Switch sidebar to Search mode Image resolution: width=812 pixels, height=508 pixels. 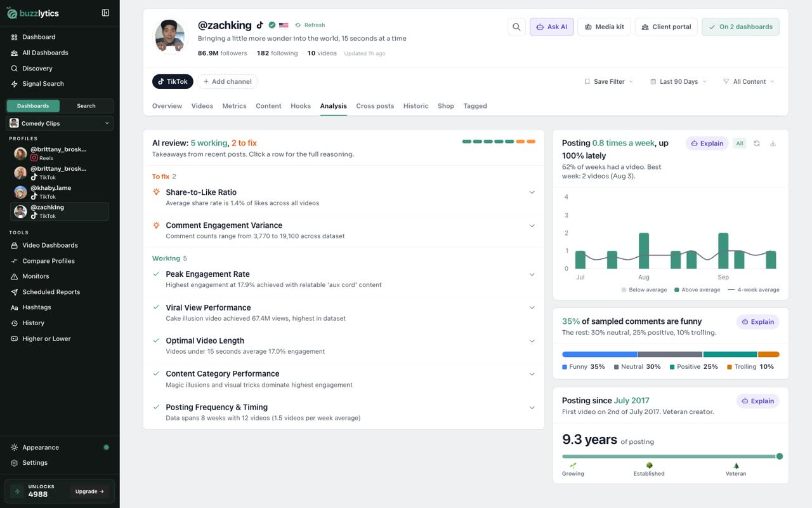pyautogui.click(x=86, y=106)
